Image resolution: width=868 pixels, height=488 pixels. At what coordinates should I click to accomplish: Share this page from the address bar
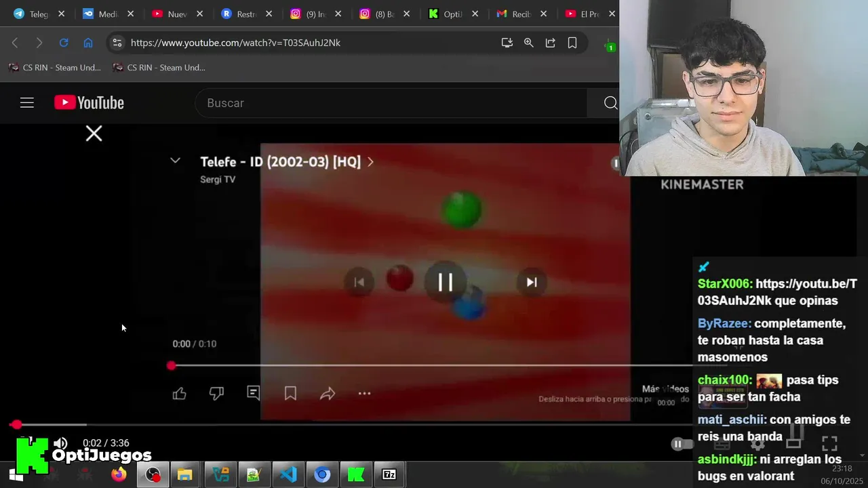551,43
